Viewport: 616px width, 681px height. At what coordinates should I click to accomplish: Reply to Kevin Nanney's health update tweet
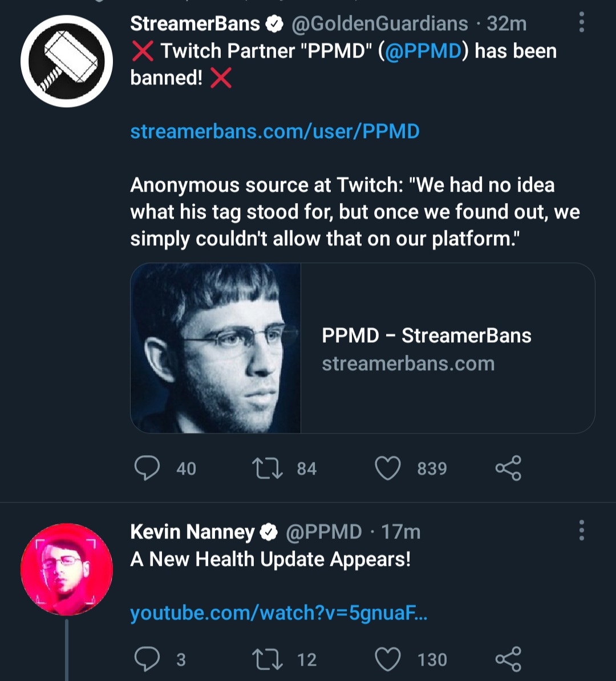[x=147, y=659]
